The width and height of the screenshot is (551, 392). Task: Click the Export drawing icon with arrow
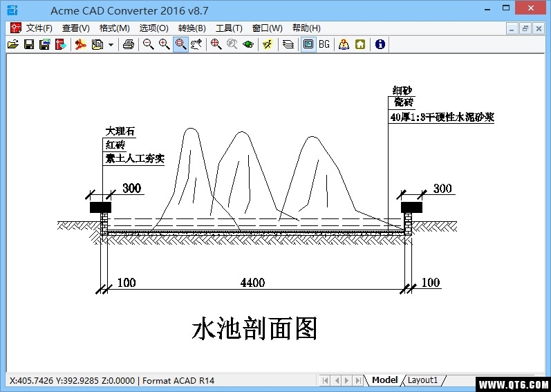60,44
